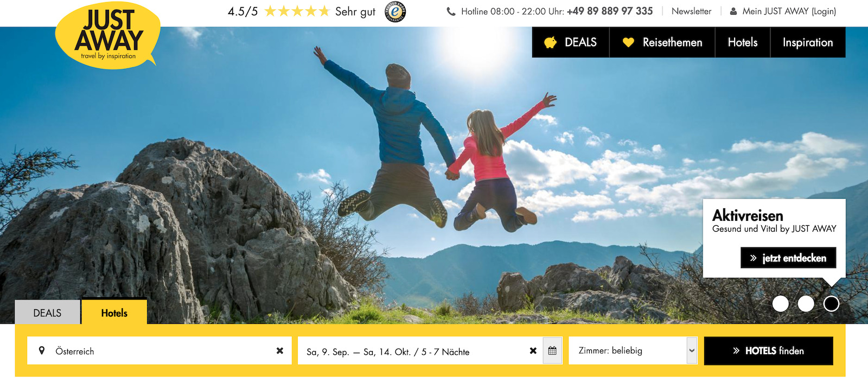Switch to the DEALS search tab
Viewport: 868px width, 383px height.
pos(47,313)
